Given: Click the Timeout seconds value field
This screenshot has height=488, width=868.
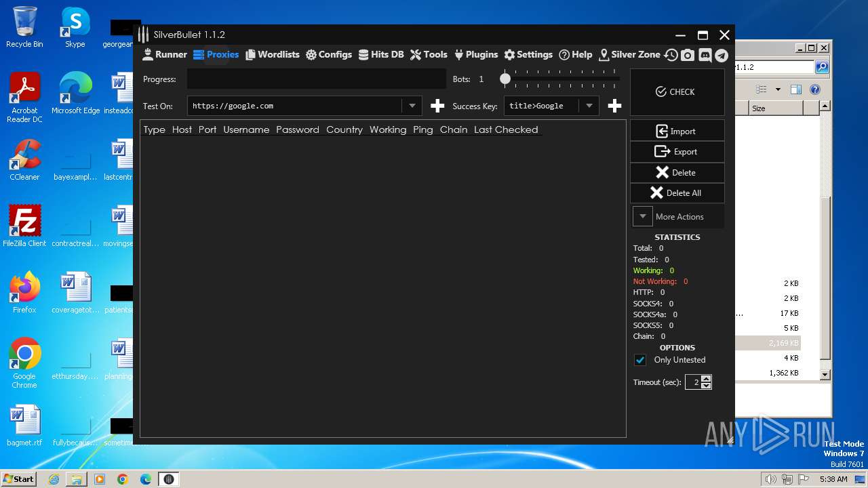Looking at the screenshot, I should point(693,382).
